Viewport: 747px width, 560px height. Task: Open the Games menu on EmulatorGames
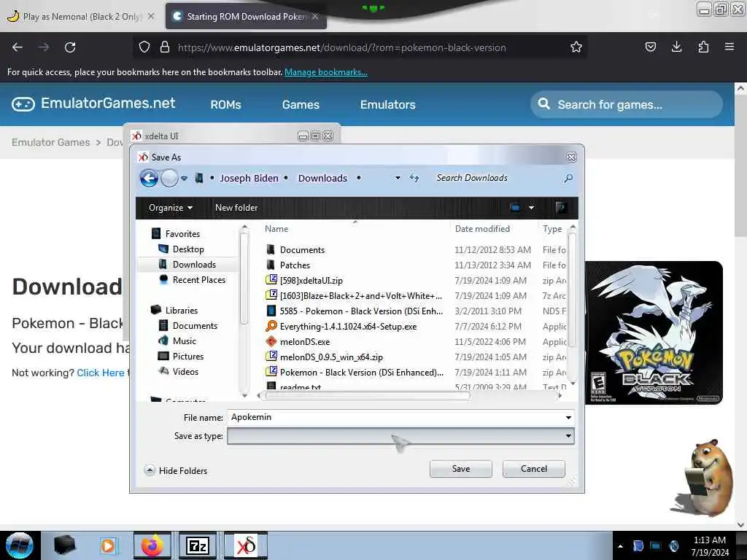[301, 104]
